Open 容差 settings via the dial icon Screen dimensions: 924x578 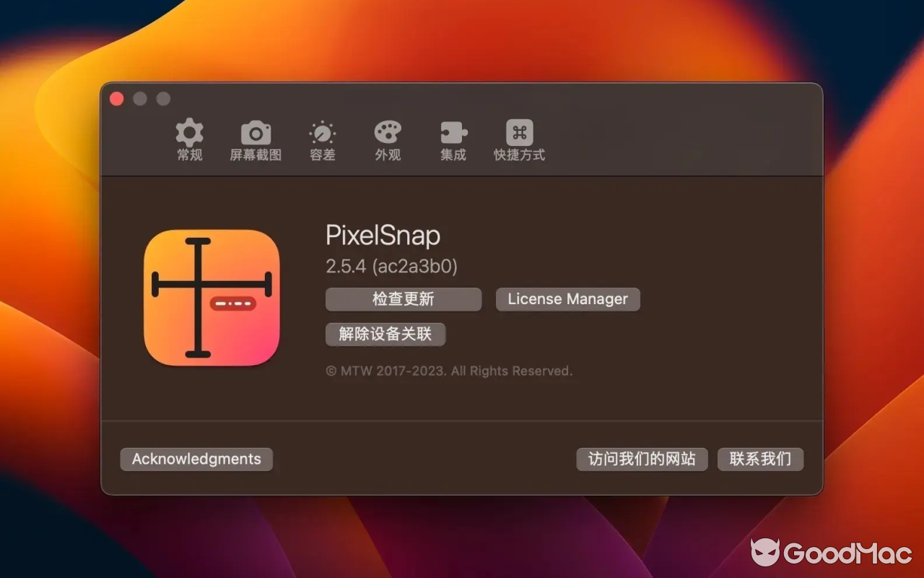point(321,132)
